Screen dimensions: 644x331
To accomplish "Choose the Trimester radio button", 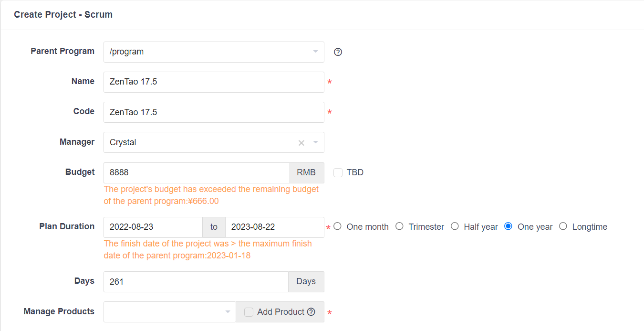I will pos(400,226).
